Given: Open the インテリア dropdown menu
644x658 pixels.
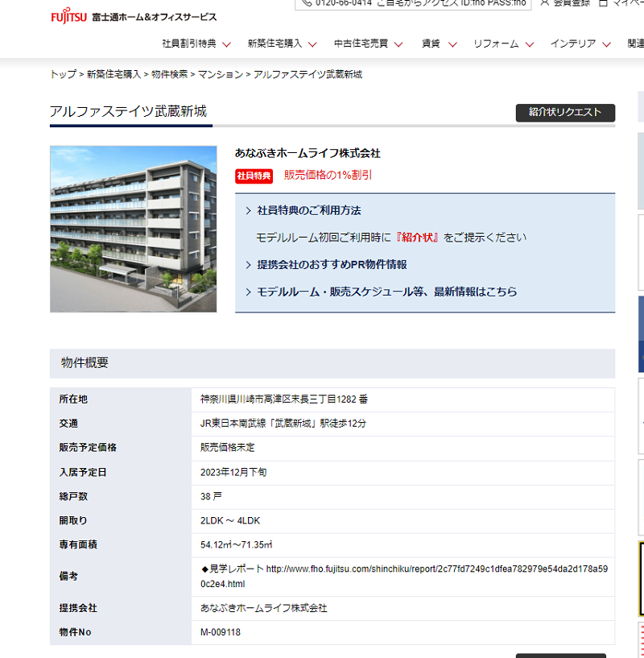Looking at the screenshot, I should click(x=580, y=43).
